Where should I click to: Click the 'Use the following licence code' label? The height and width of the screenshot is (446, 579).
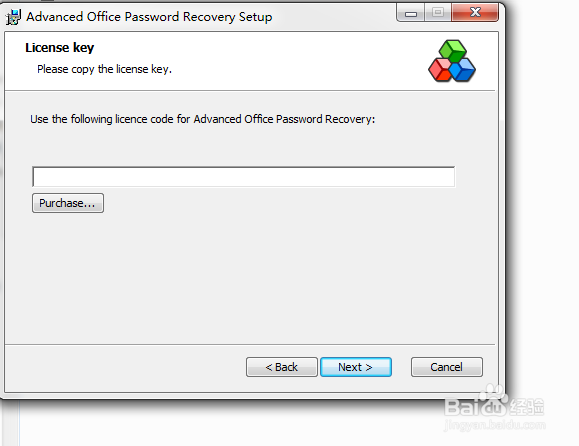click(202, 119)
